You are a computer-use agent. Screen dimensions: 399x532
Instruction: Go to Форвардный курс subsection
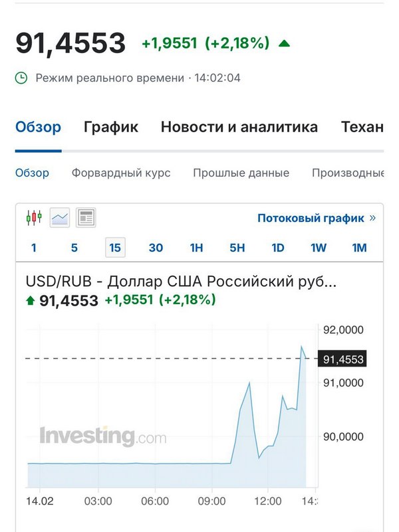pos(121,173)
